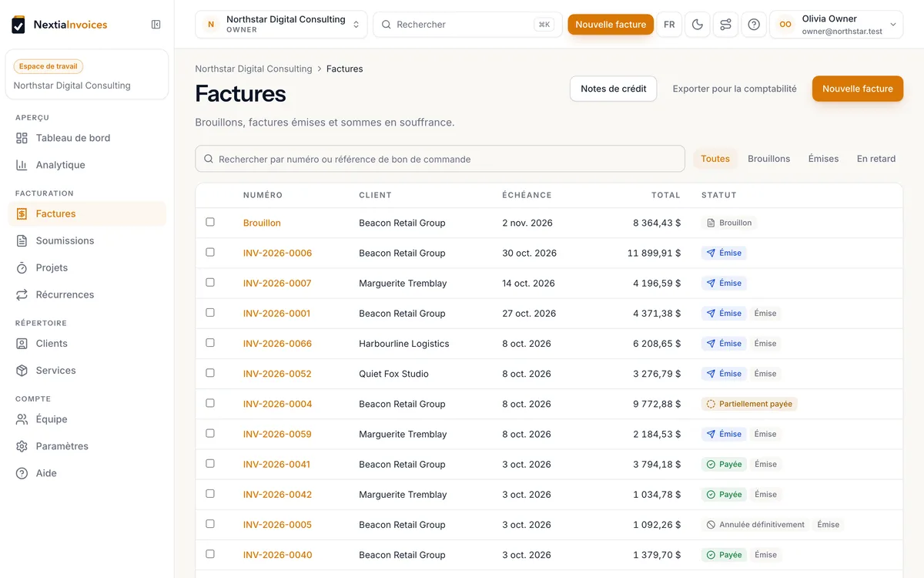The height and width of the screenshot is (578, 924).
Task: Filter invoices by Brouillons
Action: pyautogui.click(x=769, y=159)
